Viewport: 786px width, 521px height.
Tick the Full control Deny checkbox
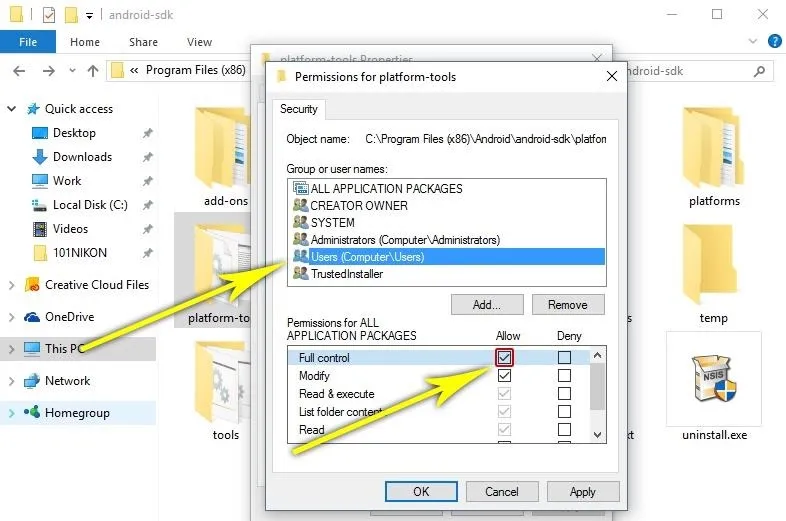(x=564, y=358)
